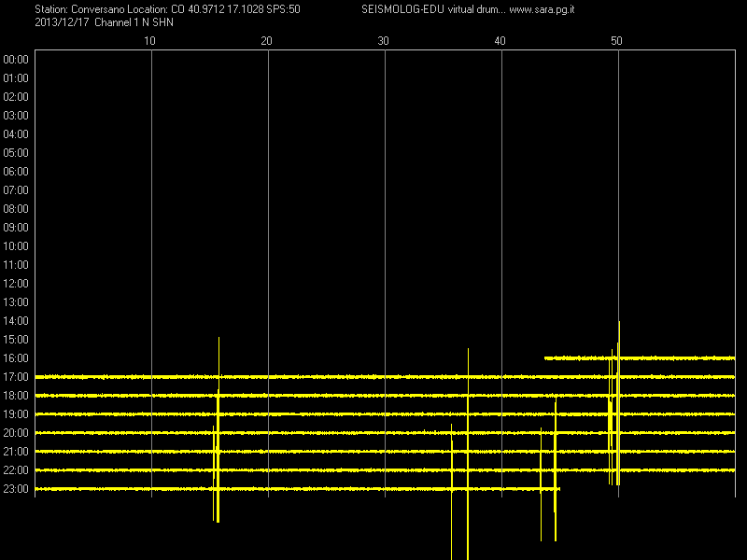The image size is (747, 560).
Task: Click the 01:00 hour label
Action: [x=16, y=78]
